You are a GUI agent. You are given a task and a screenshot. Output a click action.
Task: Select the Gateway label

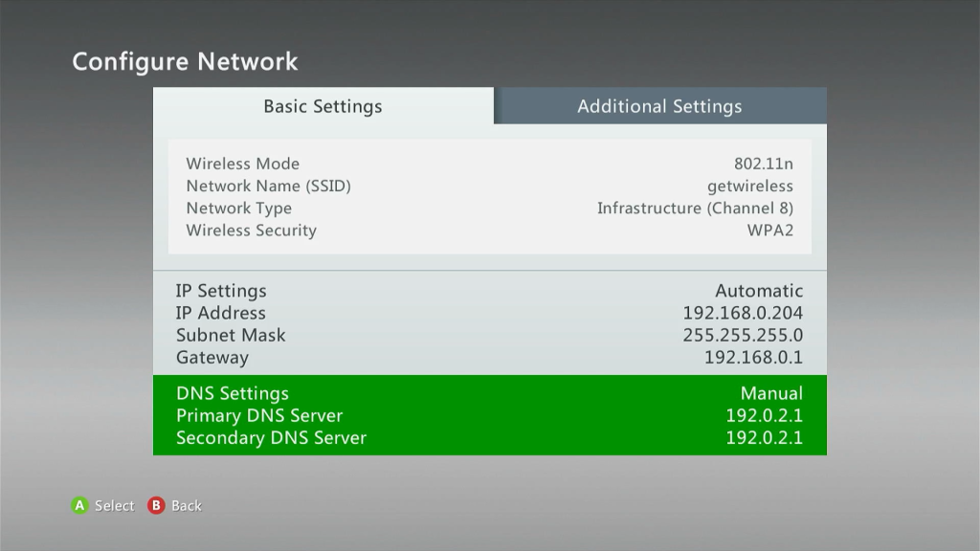pos(212,358)
